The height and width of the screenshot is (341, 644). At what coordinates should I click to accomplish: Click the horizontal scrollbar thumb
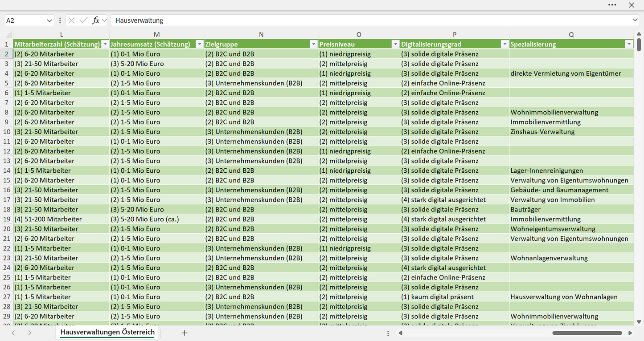[x=587, y=333]
